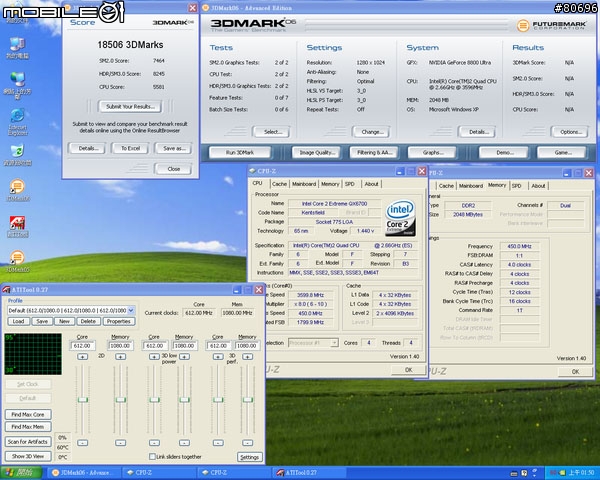Open Details in the Score window
The image size is (600, 480).
(x=88, y=148)
